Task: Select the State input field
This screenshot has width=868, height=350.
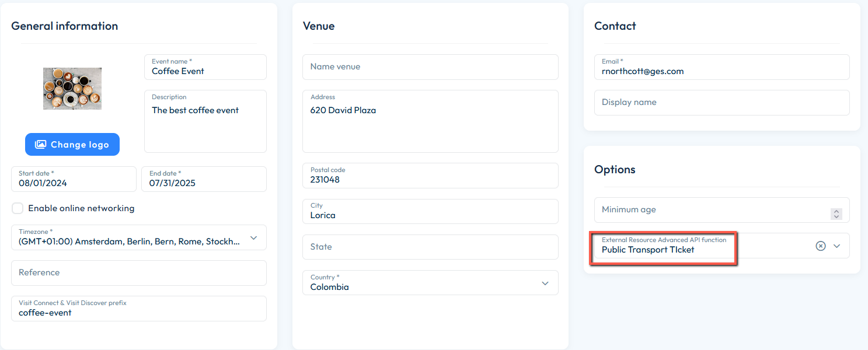Action: (x=430, y=247)
